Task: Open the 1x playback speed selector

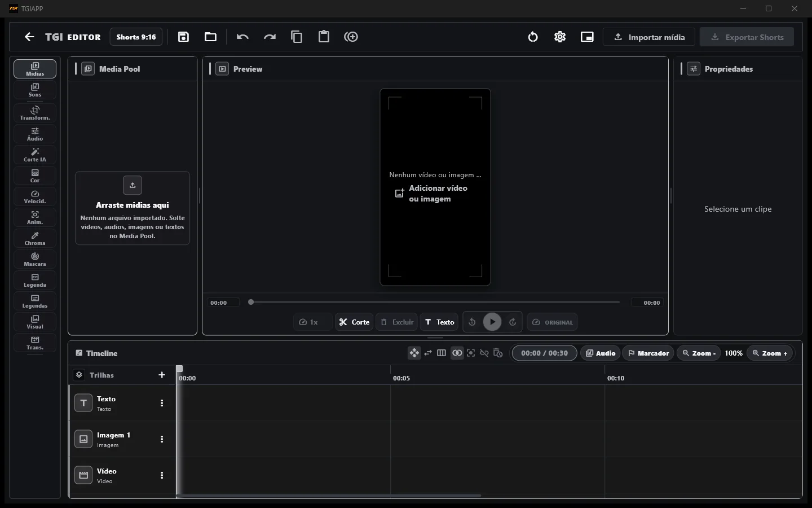Action: click(x=313, y=322)
